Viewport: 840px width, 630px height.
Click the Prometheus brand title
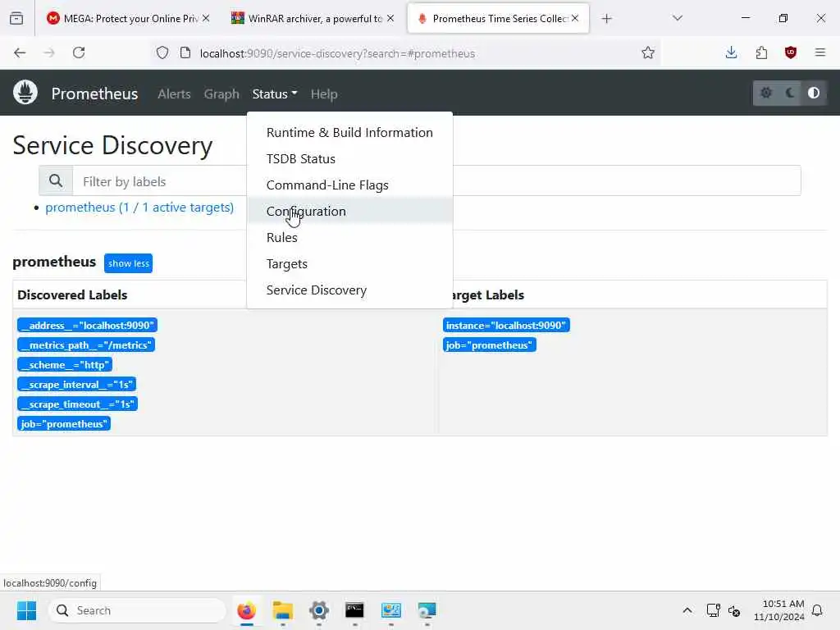95,94
